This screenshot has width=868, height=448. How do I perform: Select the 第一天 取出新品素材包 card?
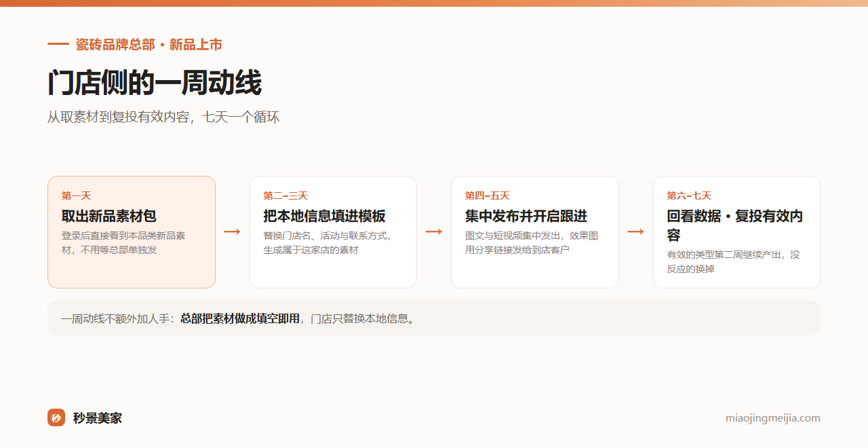tap(132, 232)
